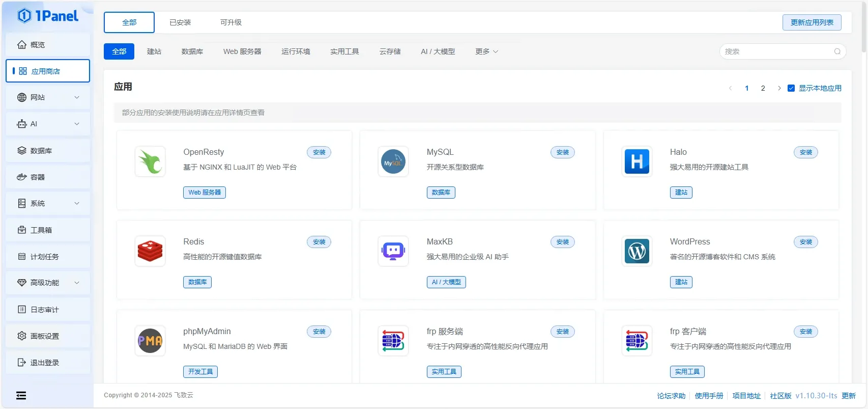Click the AI robot icon
Image resolution: width=868 pixels, height=409 pixels.
coord(22,124)
